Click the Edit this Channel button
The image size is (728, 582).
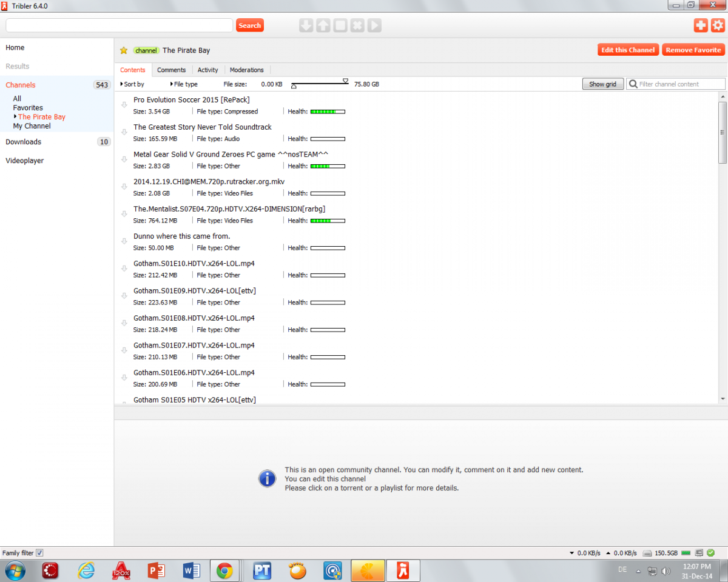point(628,50)
